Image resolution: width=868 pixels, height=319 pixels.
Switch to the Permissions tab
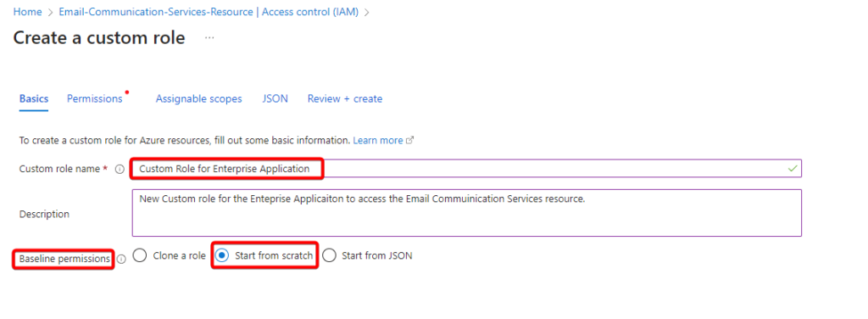point(95,98)
